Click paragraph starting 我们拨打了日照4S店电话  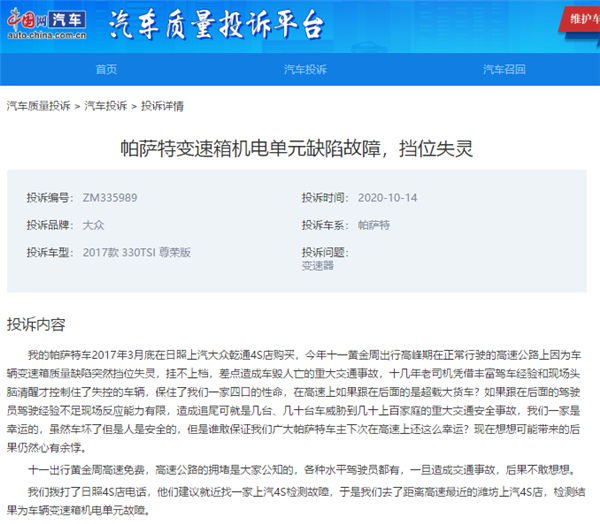click(296, 501)
